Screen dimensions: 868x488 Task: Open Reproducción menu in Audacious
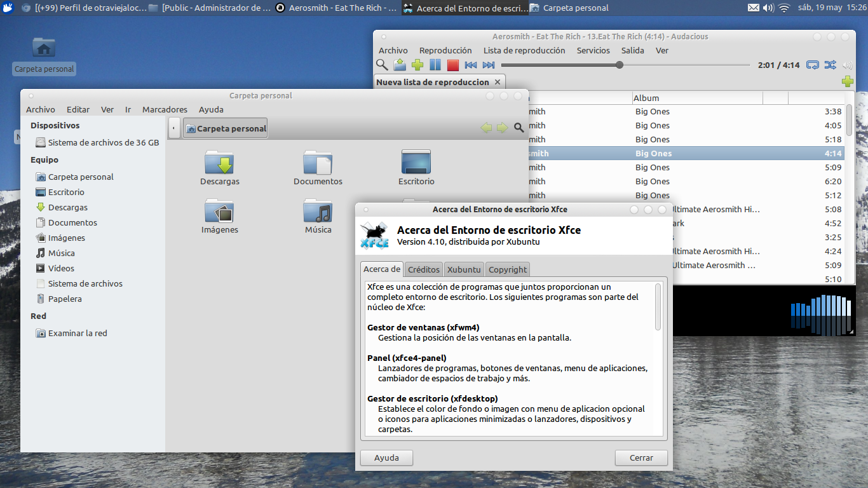click(x=445, y=50)
